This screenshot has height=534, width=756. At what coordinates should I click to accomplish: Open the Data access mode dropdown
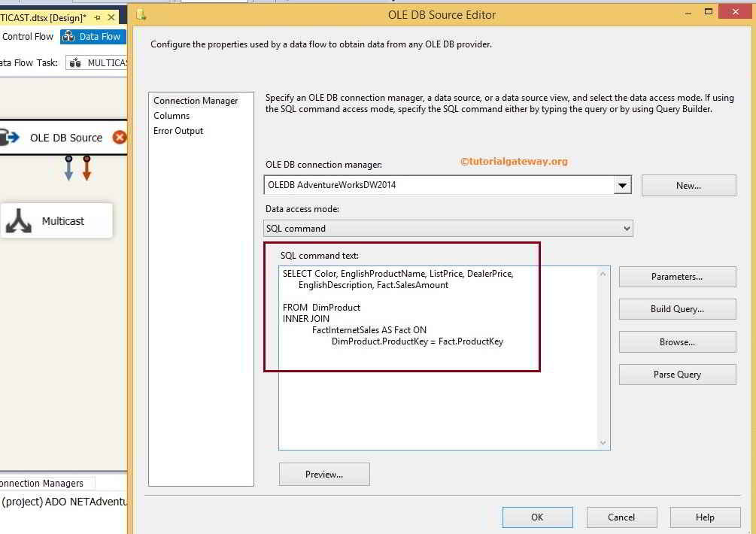tap(627, 228)
